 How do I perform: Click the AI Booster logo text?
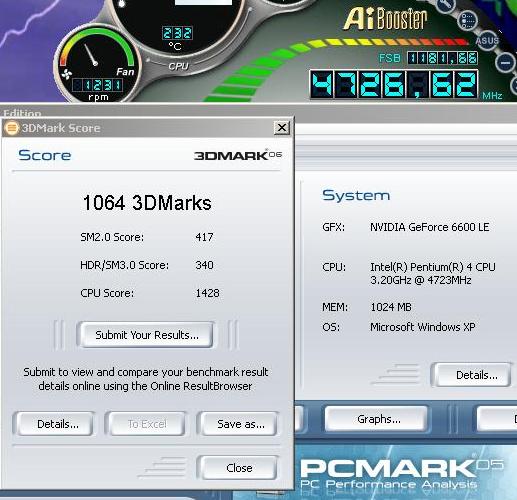click(385, 19)
